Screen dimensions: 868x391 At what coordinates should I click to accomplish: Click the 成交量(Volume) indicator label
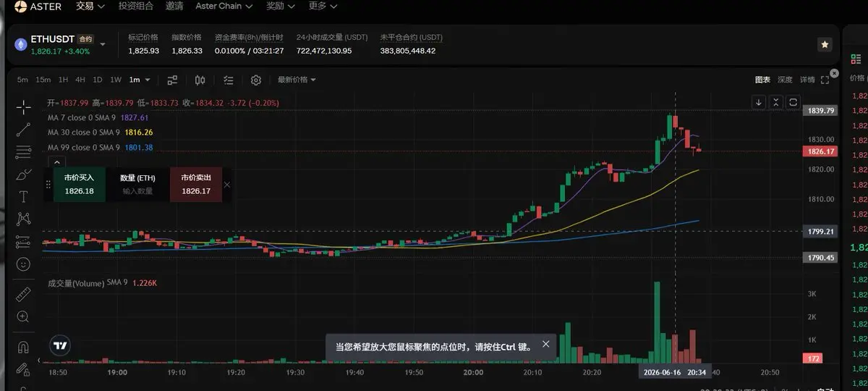75,282
